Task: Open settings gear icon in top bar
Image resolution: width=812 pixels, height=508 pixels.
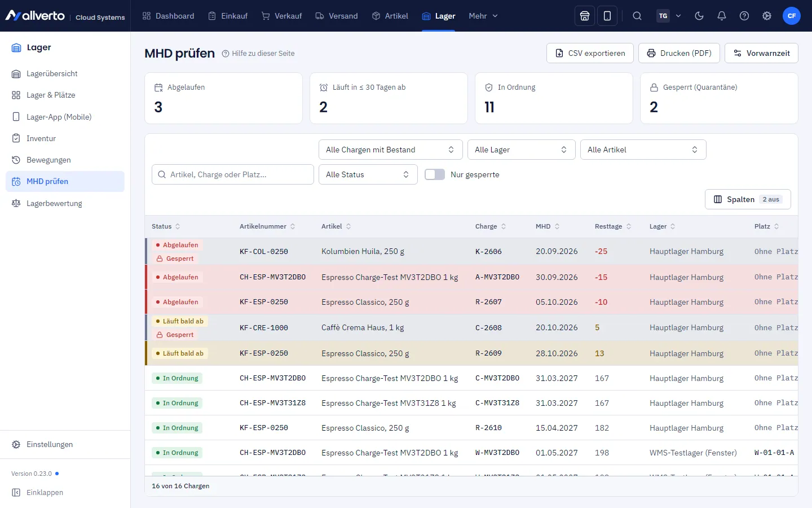Action: [767, 16]
